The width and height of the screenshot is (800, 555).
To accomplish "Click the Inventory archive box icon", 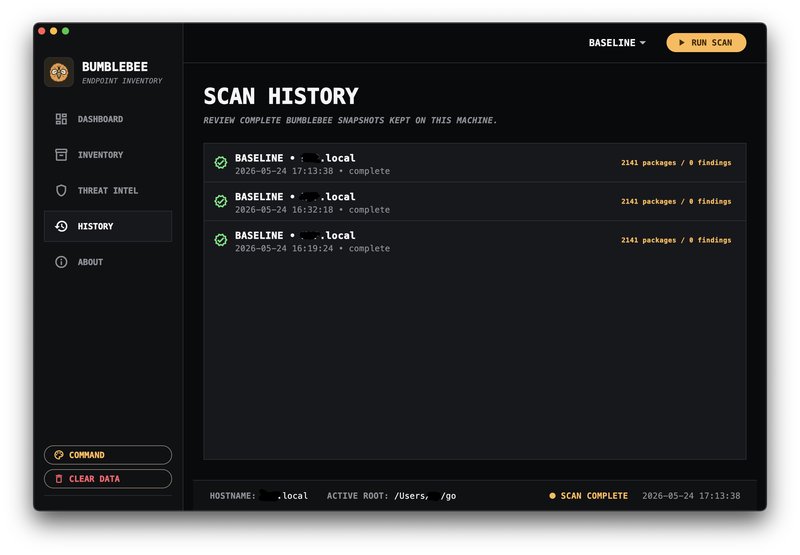I will pyautogui.click(x=61, y=155).
